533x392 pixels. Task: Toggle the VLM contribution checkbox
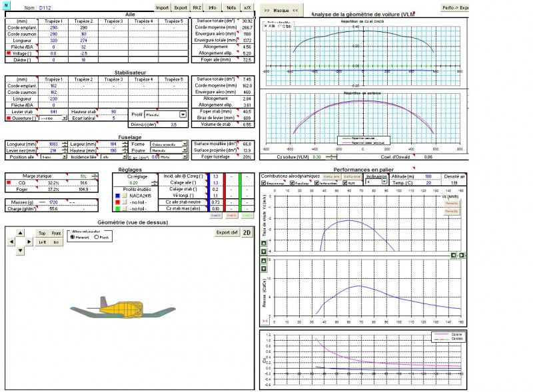pyautogui.click(x=344, y=183)
